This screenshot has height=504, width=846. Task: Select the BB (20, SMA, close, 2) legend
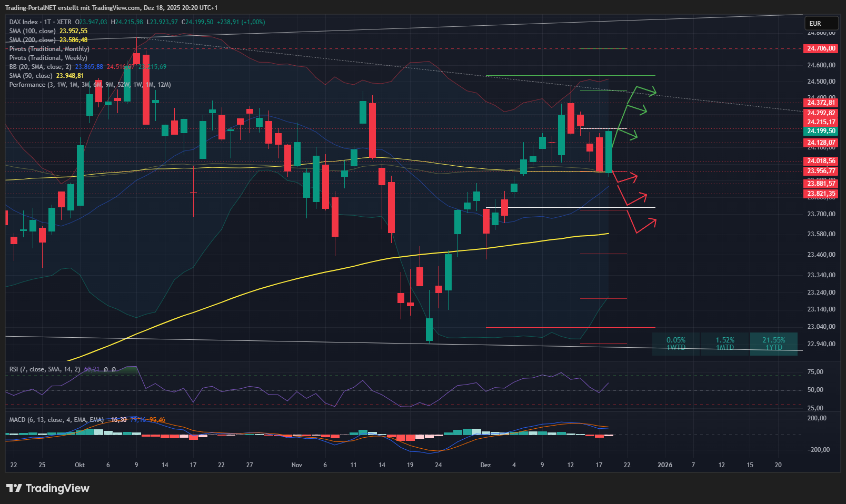click(x=40, y=67)
